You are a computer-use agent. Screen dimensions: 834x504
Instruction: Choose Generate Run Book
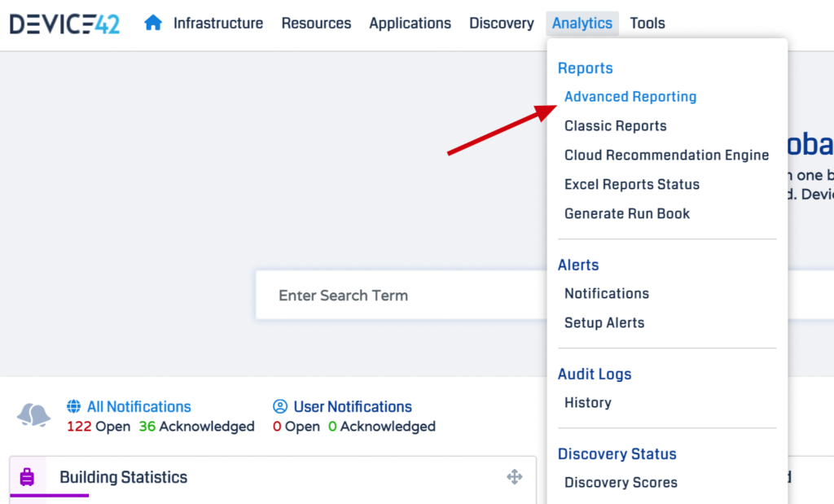627,213
